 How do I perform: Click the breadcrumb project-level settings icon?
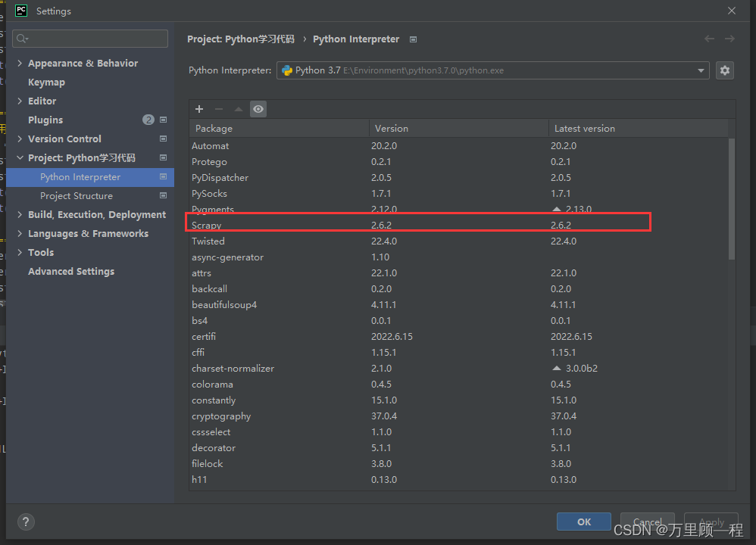pos(413,39)
